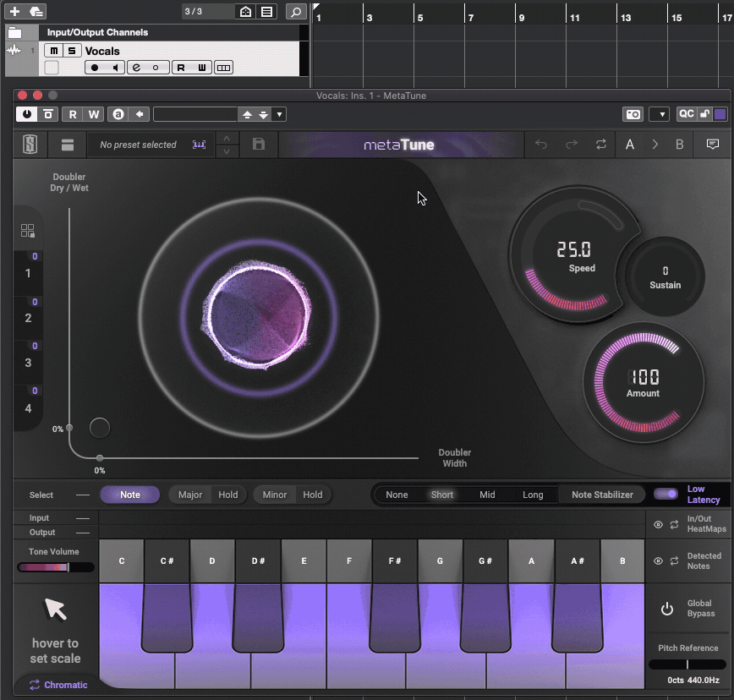Viewport: 734px width, 700px height.
Task: Set Note Stabilizer to None
Action: coord(397,495)
